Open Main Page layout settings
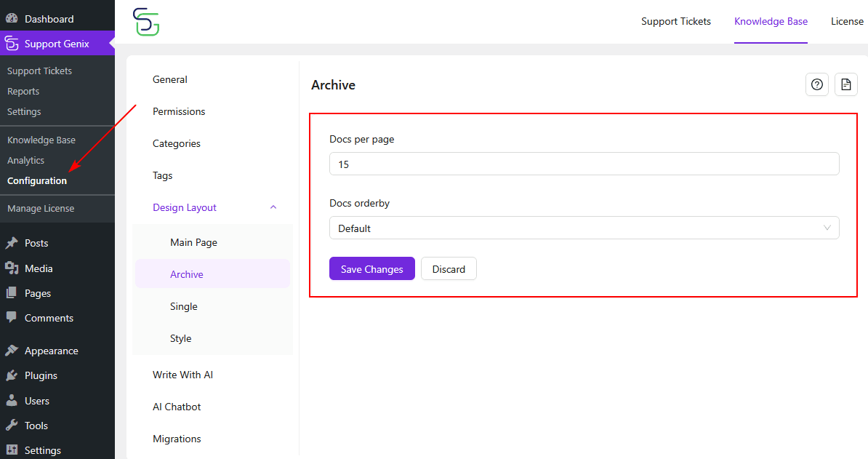 193,242
